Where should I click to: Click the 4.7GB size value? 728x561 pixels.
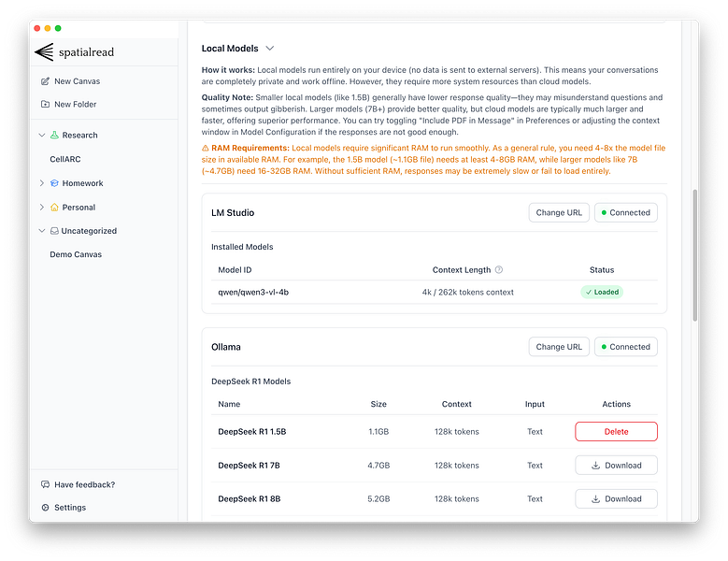point(378,466)
